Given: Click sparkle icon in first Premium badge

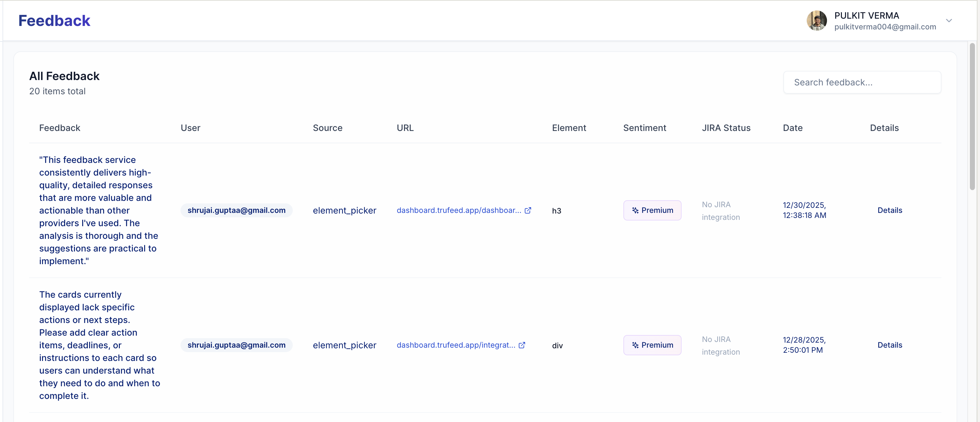Looking at the screenshot, I should coord(635,210).
